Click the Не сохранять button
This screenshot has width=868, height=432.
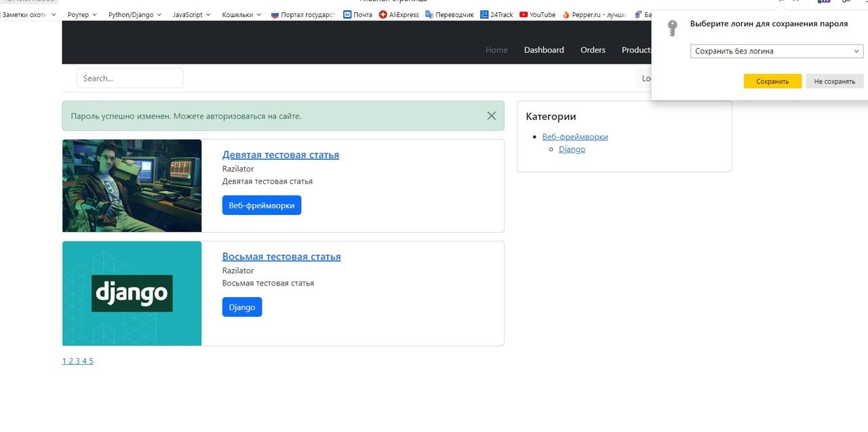(x=835, y=81)
